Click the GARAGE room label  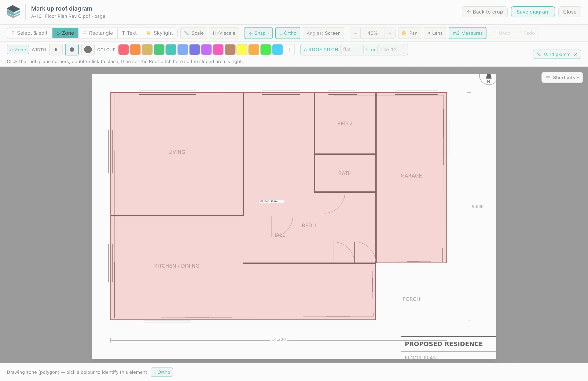pyautogui.click(x=411, y=176)
